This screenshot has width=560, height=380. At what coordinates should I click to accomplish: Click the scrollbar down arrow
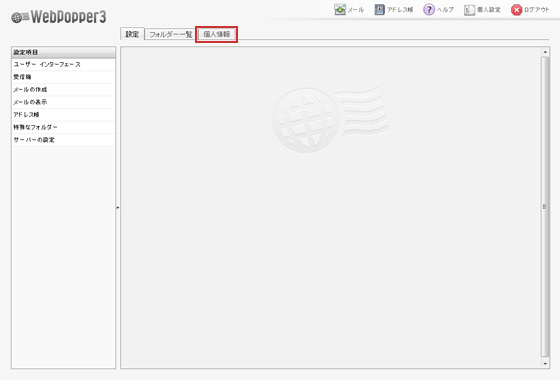545,364
